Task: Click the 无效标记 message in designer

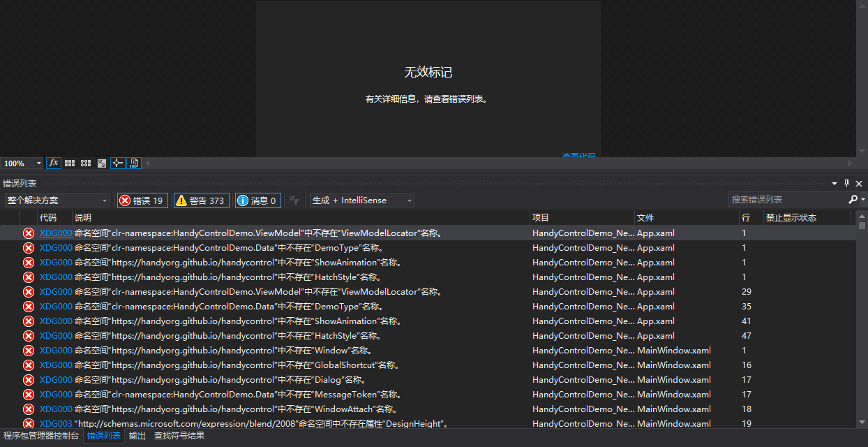Action: pos(428,72)
